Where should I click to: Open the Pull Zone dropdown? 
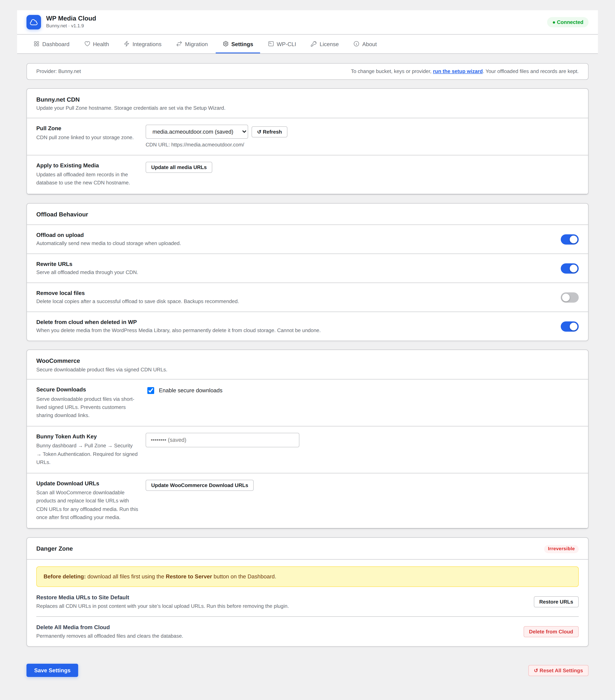coord(197,132)
